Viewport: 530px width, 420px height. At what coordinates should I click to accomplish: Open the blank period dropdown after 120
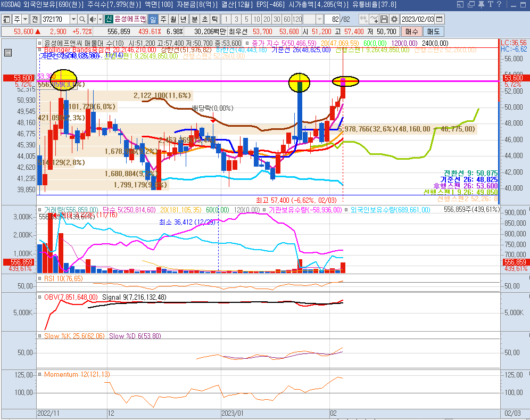pyautogui.click(x=319, y=19)
